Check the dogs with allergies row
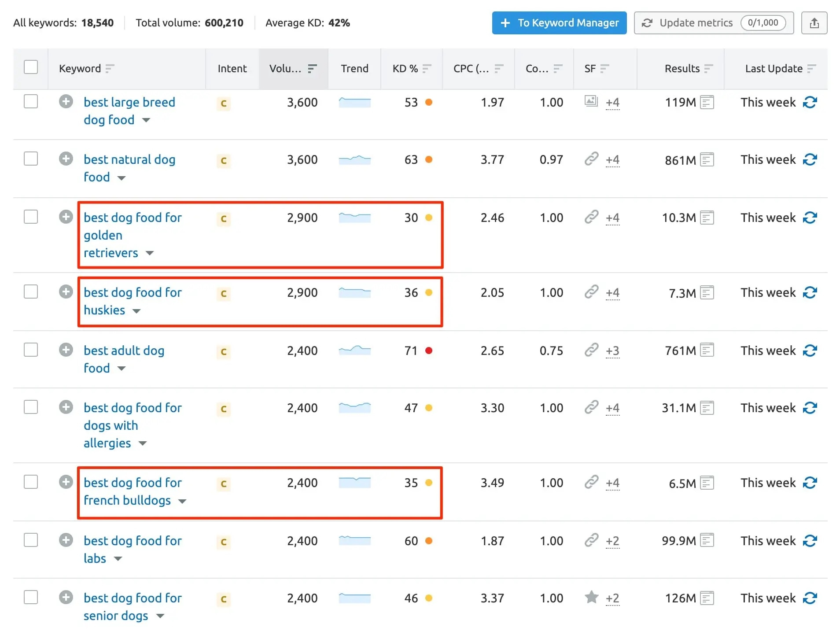840x635 pixels. tap(31, 407)
